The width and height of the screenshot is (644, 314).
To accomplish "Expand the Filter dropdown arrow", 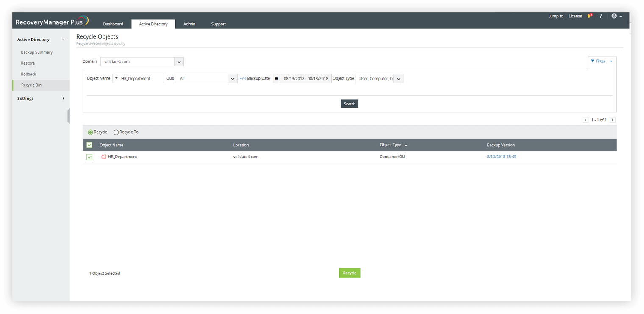I will (x=611, y=62).
